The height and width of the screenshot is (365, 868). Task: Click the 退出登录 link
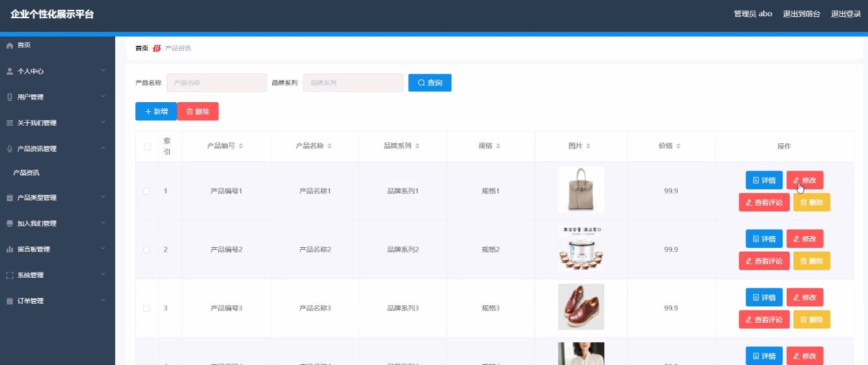point(846,14)
